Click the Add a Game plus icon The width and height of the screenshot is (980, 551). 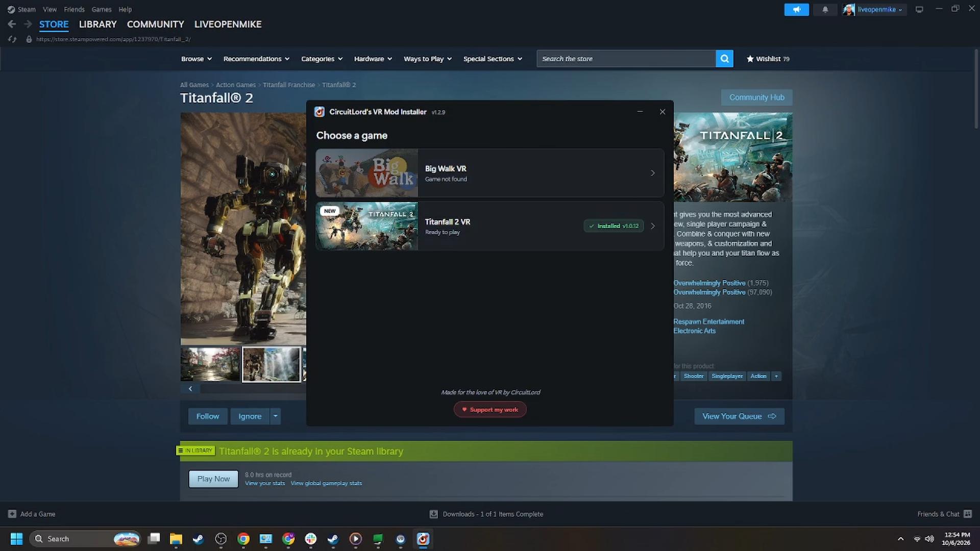12,514
